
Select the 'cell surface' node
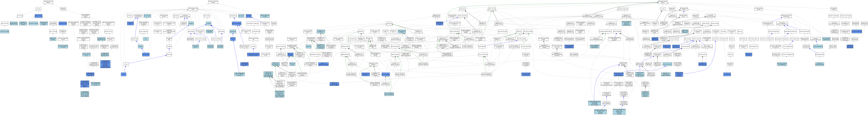coord(241,16)
